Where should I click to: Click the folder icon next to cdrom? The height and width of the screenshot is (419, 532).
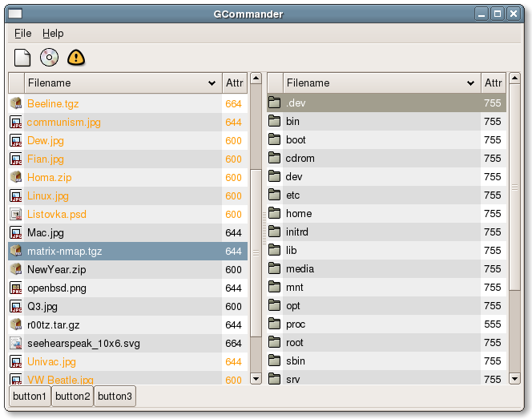(x=274, y=159)
